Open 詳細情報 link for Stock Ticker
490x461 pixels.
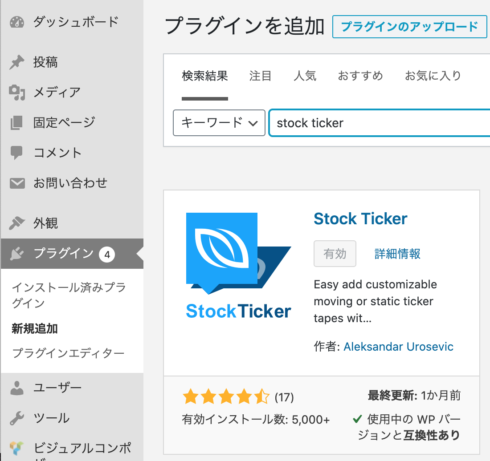pyautogui.click(x=397, y=254)
